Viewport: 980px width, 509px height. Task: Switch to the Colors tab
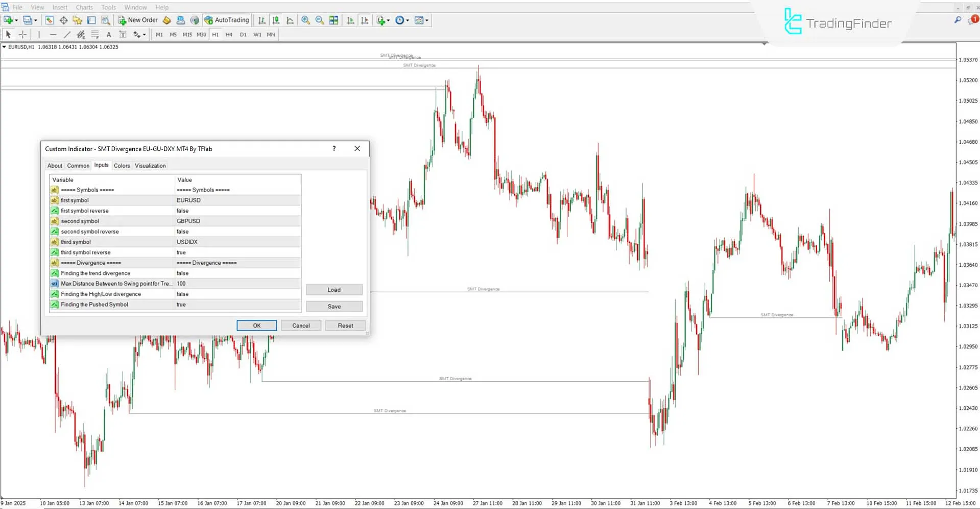pos(122,165)
